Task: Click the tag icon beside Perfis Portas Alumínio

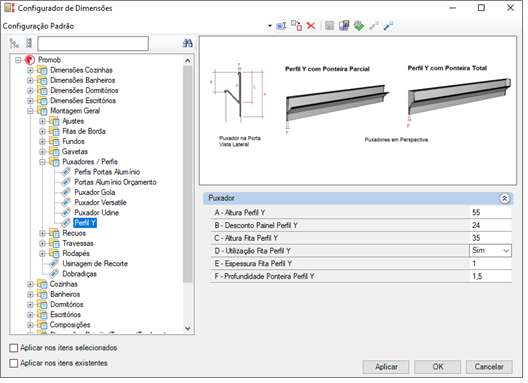Action: [66, 173]
